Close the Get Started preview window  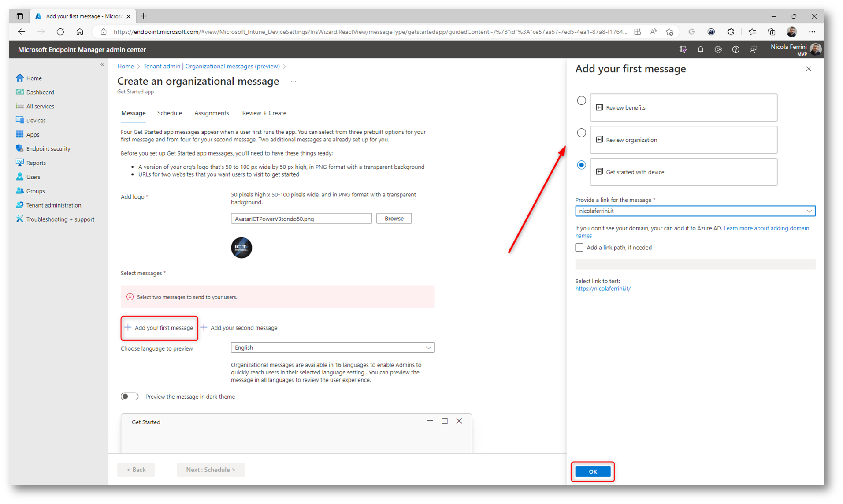pos(459,421)
